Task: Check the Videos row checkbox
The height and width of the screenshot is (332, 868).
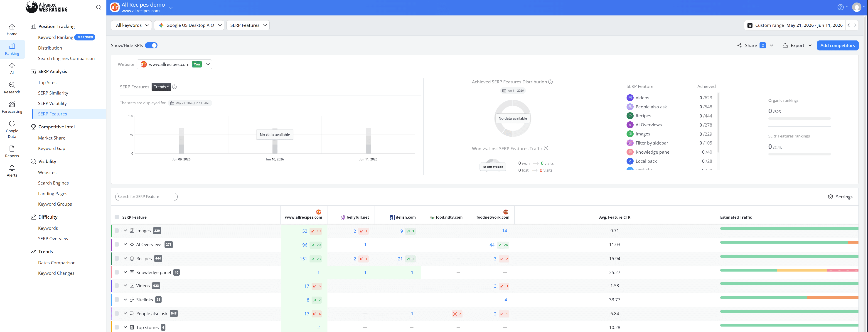Action: click(x=117, y=285)
